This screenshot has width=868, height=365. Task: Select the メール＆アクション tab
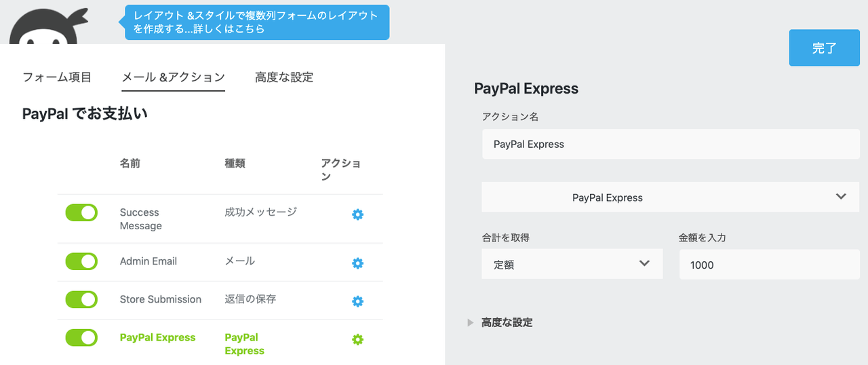(x=173, y=77)
